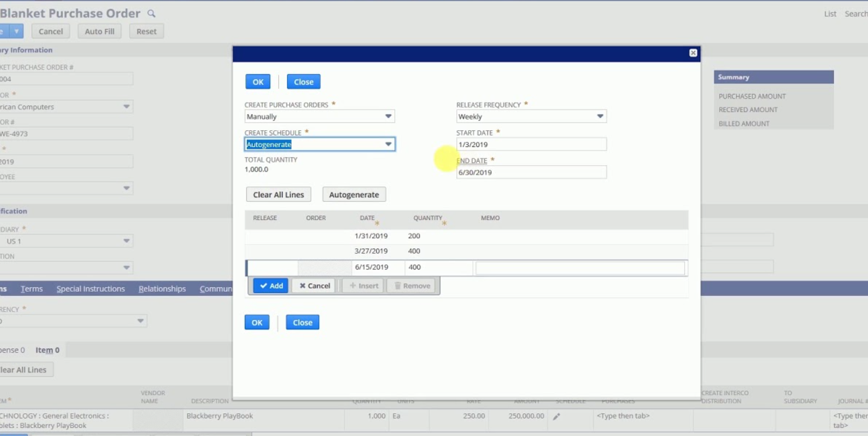Switch to the Special Instructions tab
This screenshot has height=436, width=868.
pos(91,288)
